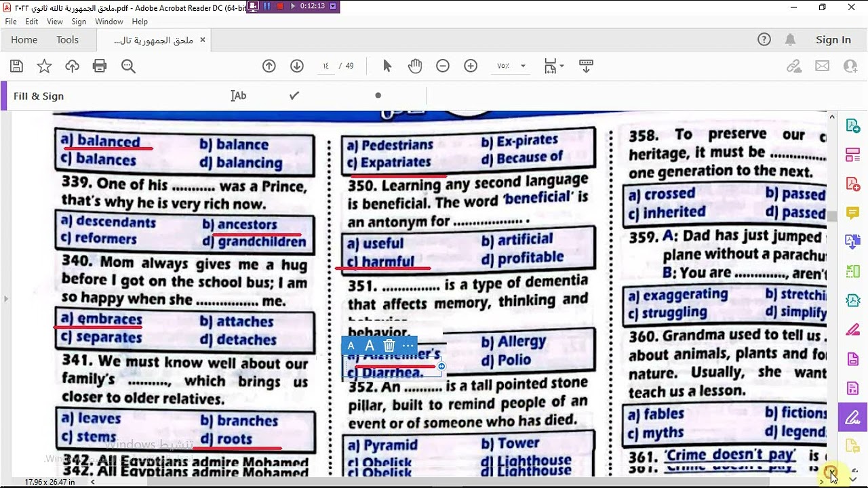The width and height of the screenshot is (868, 488).
Task: Click the vertical scrollbar up arrow
Action: 832,117
